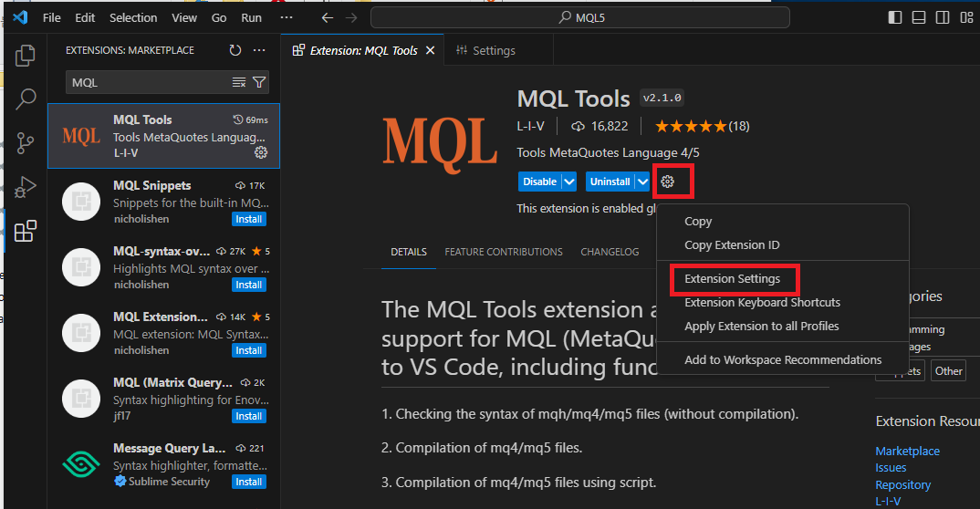Switch to the DETAILS tab
The image size is (980, 509).
tap(409, 252)
